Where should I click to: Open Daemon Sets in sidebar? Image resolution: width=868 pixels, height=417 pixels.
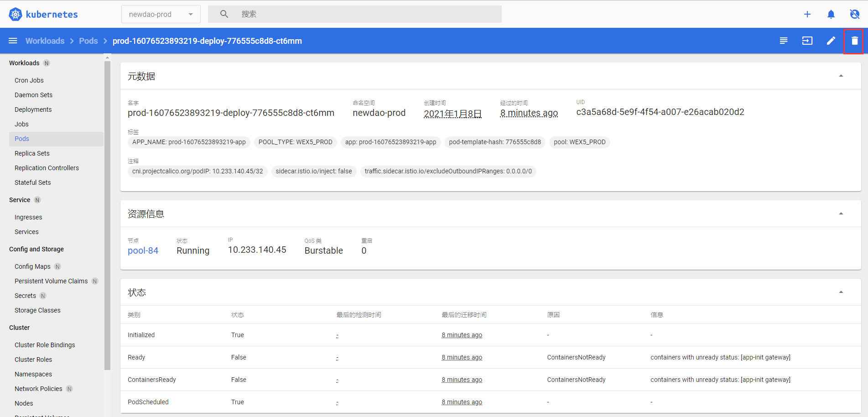[33, 95]
